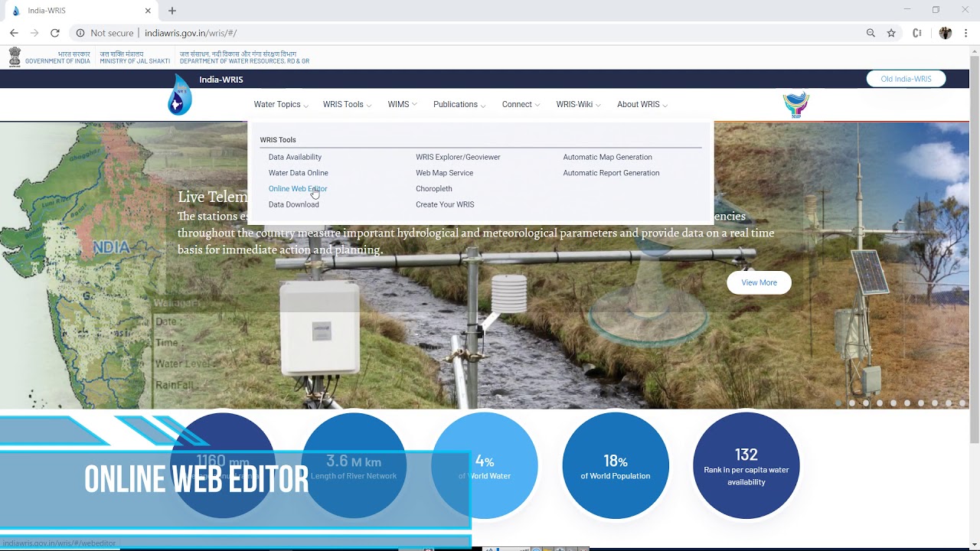The image size is (980, 551).
Task: Click the browser forward arrow
Action: point(34,33)
